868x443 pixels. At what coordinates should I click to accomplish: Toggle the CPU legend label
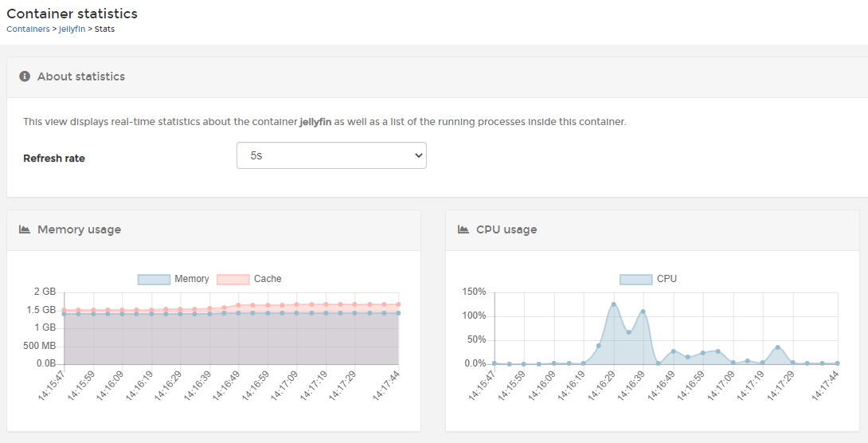click(667, 279)
